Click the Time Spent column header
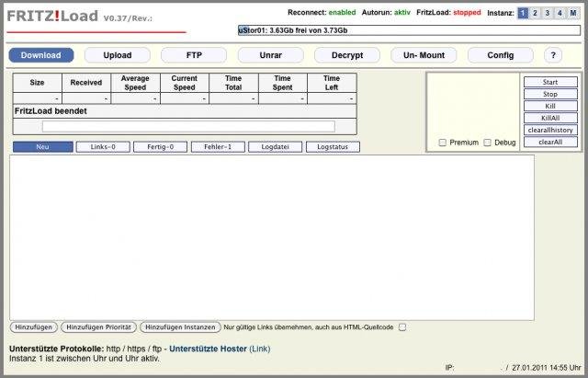The image size is (588, 378). pos(283,83)
